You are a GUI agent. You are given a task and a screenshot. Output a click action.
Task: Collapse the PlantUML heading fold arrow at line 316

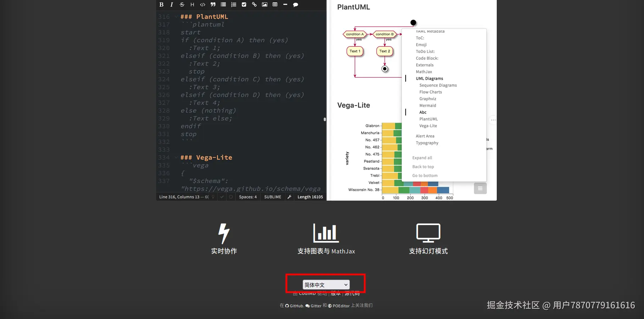pyautogui.click(x=176, y=17)
